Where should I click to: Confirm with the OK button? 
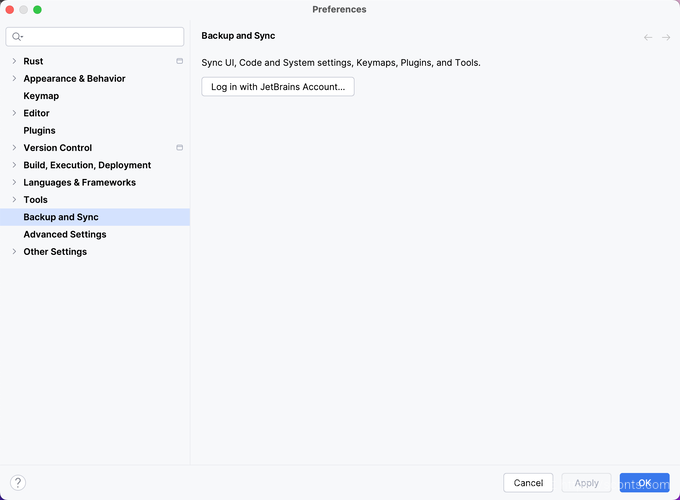pos(644,483)
